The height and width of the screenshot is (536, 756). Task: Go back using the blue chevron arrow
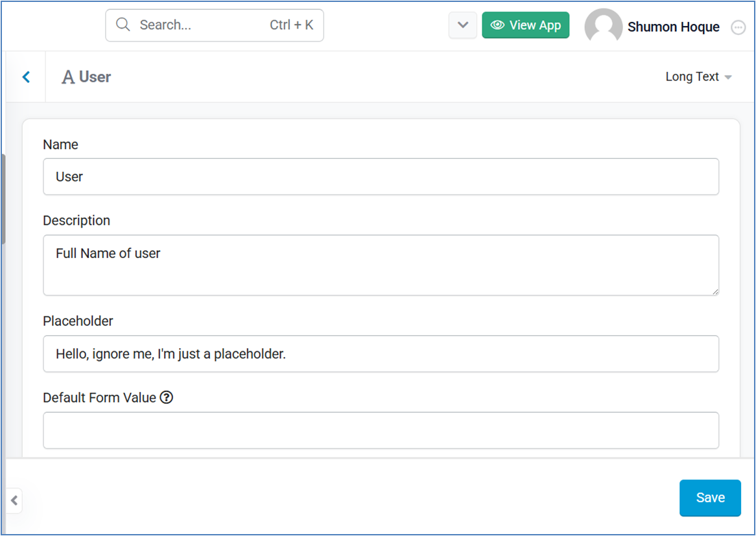[x=26, y=76]
